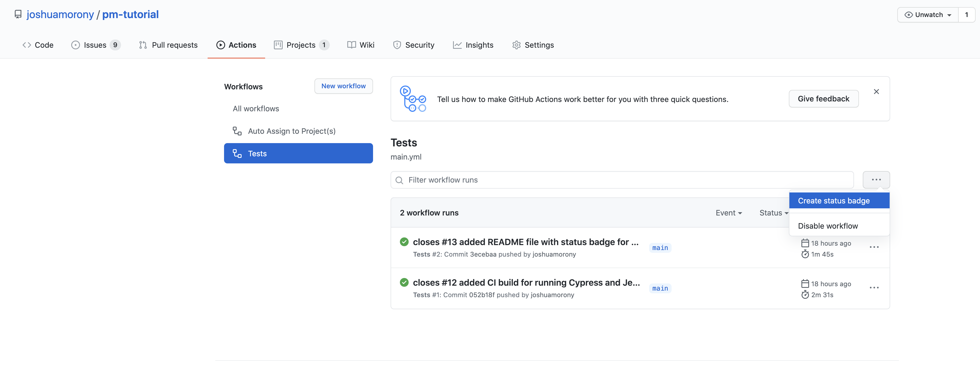Image resolution: width=980 pixels, height=369 pixels.
Task: Dismiss the GitHub Actions feedback banner
Action: click(x=876, y=92)
